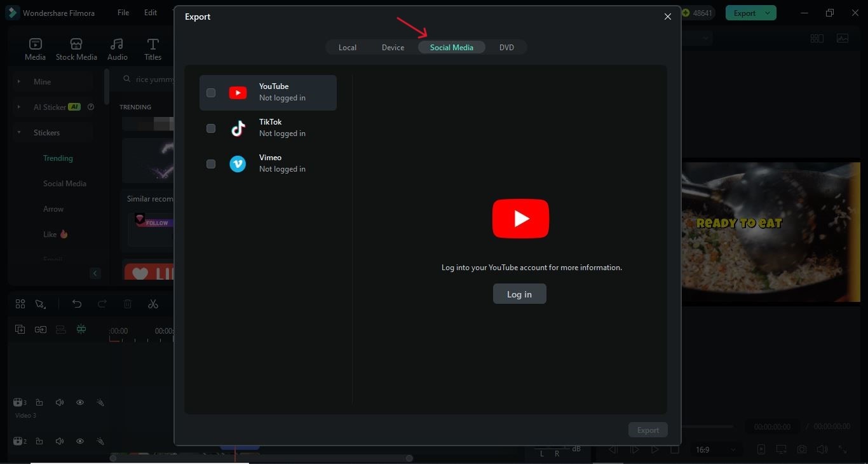The height and width of the screenshot is (464, 868).
Task: Select the TikTok logo in the platform list
Action: [238, 128]
